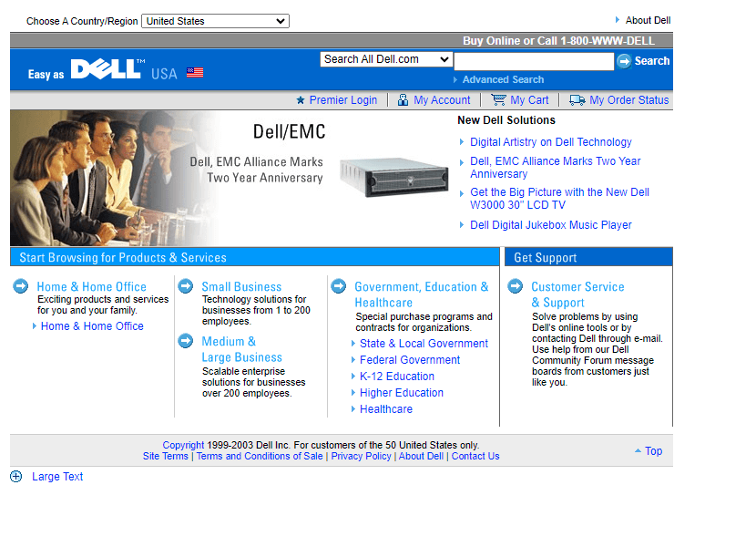Open Home & Home Office heading link
The image size is (756, 547).
coord(92,287)
